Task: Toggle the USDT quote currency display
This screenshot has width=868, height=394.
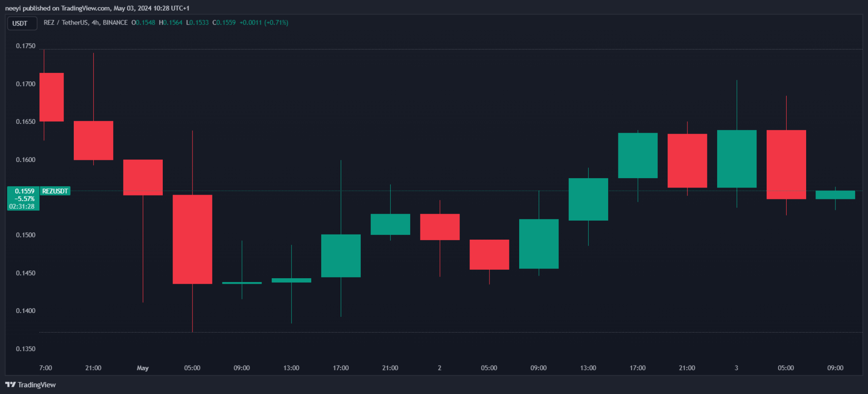Action: 22,23
